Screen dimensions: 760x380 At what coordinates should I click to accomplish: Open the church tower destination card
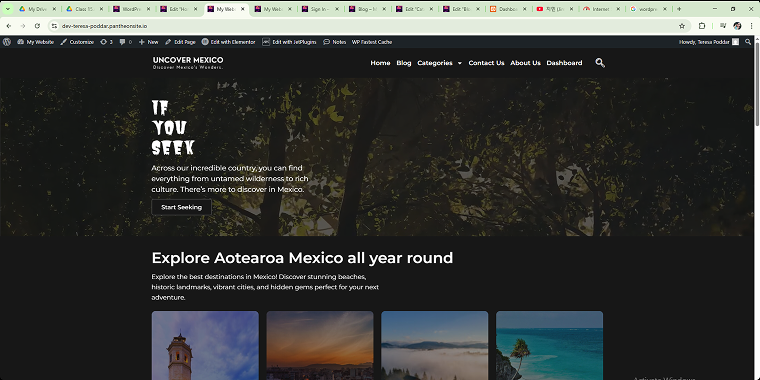tap(205, 345)
